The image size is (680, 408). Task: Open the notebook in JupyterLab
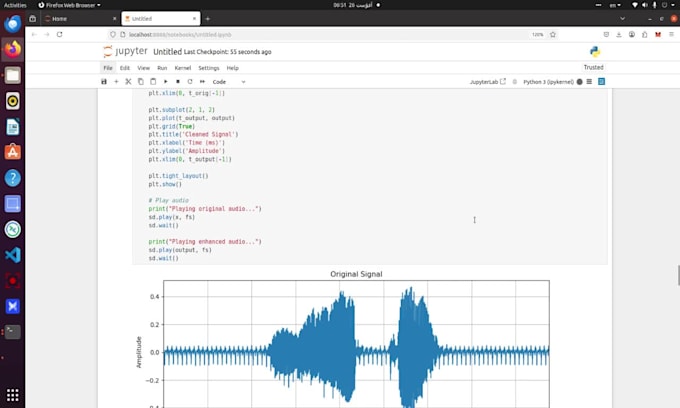tap(488, 82)
